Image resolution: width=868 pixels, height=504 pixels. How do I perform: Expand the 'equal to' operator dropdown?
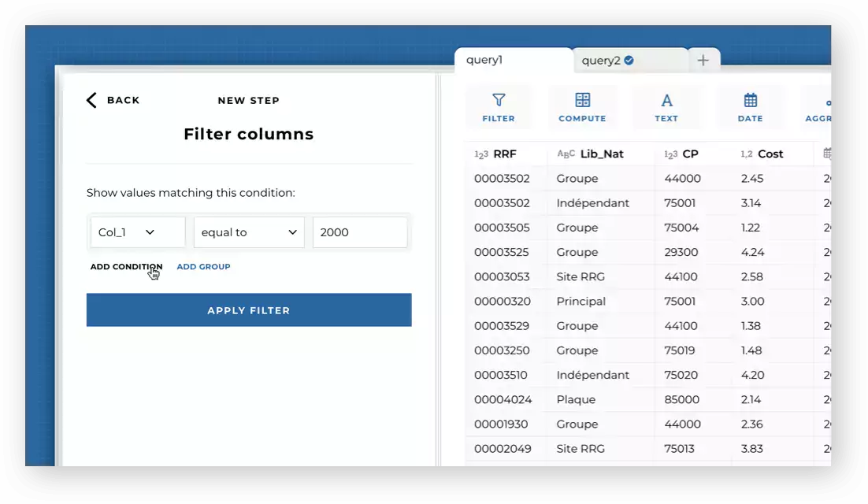[249, 232]
